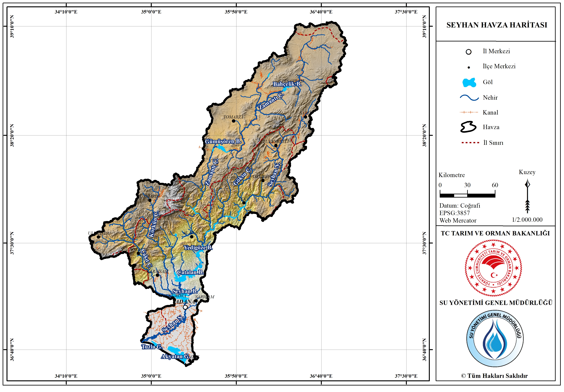564x392 pixels.
Task: Click the Adana city center circle marker
Action: [185, 307]
